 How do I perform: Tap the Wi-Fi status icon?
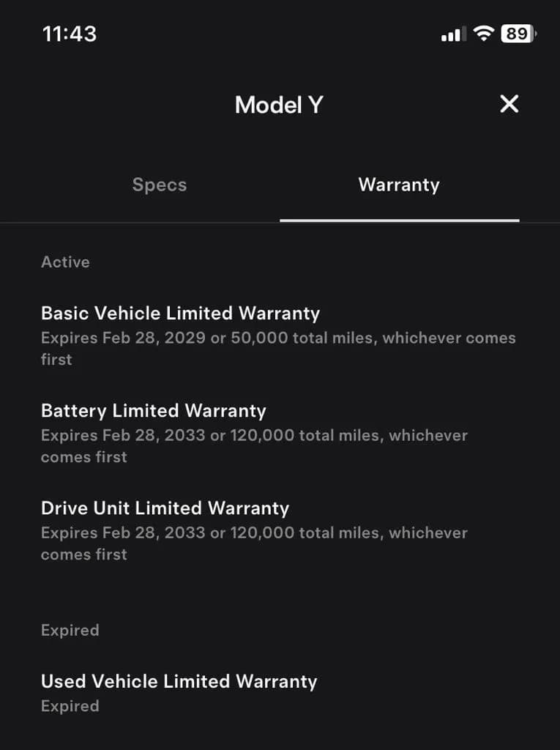[483, 34]
